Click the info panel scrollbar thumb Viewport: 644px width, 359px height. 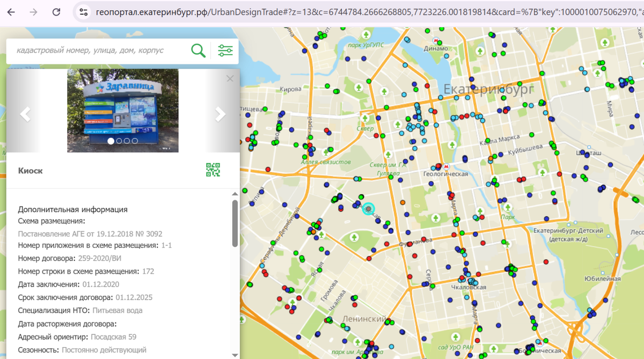click(235, 223)
